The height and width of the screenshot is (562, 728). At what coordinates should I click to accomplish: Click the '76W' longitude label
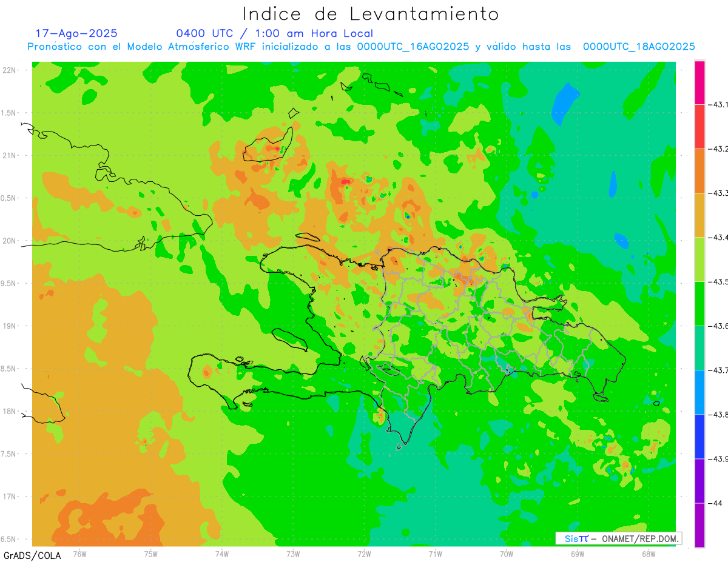pyautogui.click(x=79, y=554)
